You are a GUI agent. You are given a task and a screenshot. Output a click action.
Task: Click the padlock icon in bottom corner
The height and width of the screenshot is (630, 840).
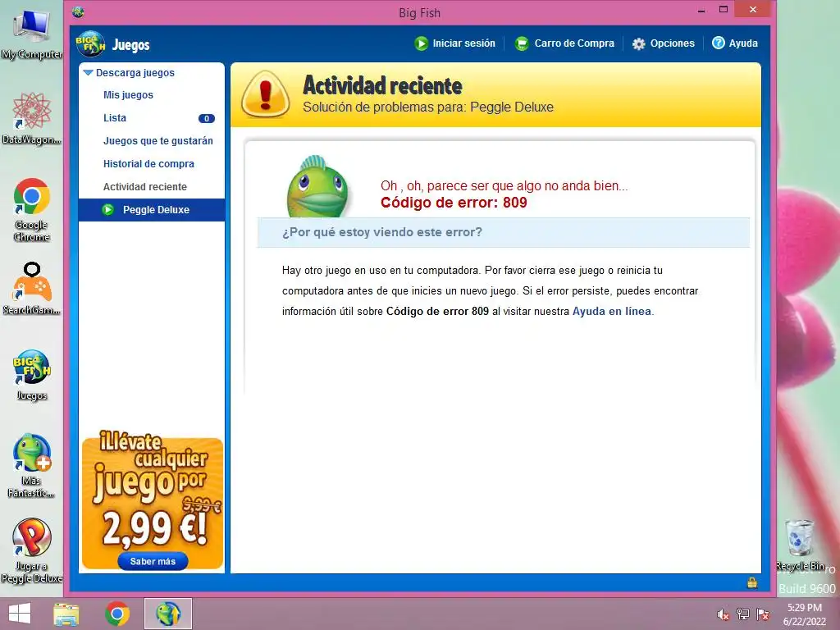coord(752,582)
